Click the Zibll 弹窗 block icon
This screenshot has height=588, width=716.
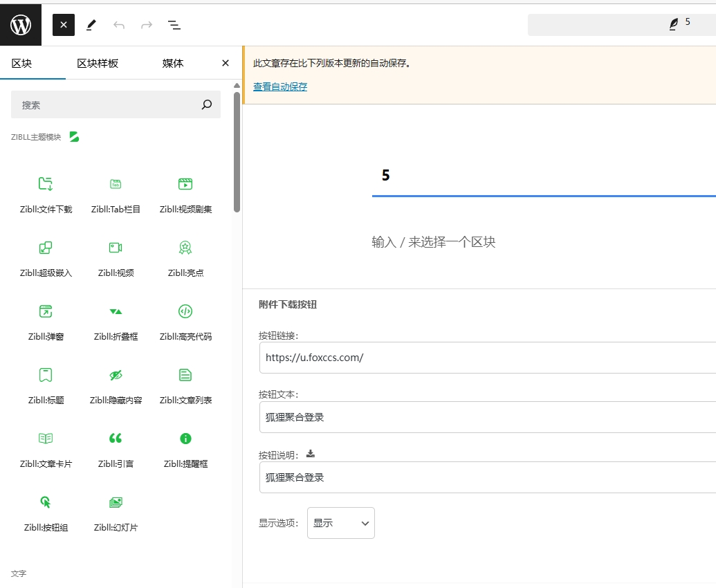tap(45, 311)
